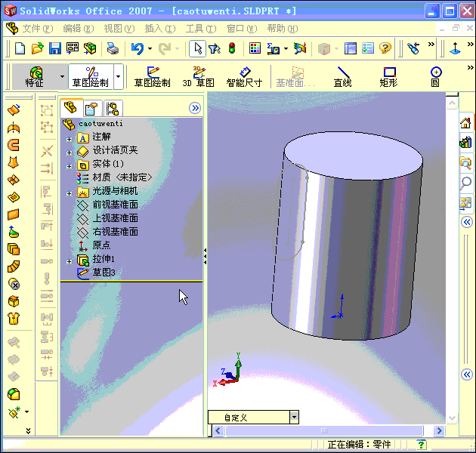Click the yellow question mark Help icon
This screenshot has height=453, width=476.
385,48
